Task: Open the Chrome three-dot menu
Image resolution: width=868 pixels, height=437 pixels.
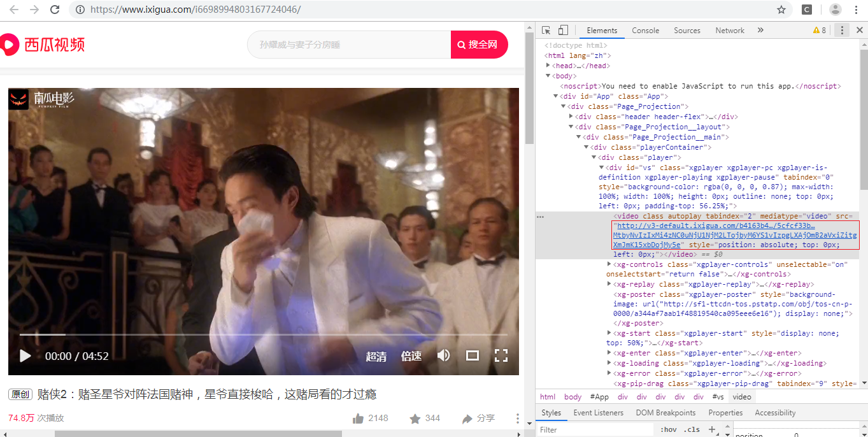Action: [x=857, y=10]
